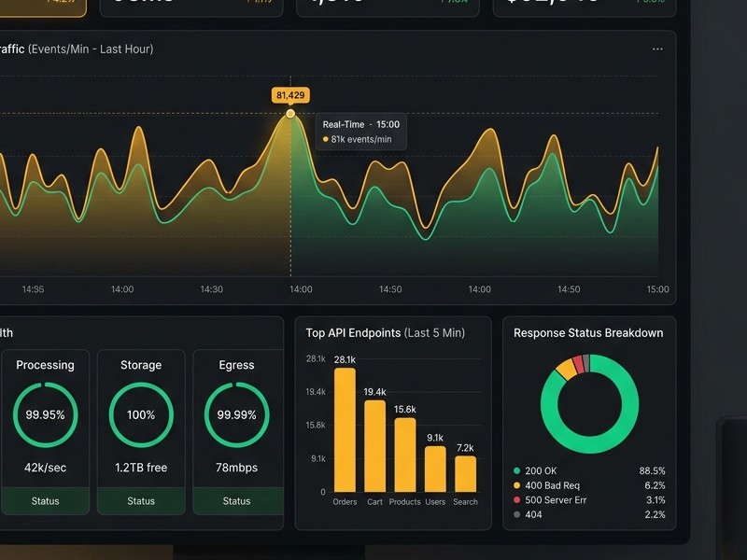
Task: Click the Orders axis label
Action: (345, 502)
